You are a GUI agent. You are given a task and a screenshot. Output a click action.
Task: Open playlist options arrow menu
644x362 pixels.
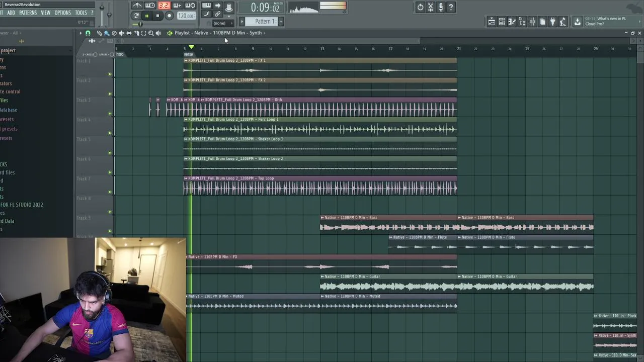coord(80,33)
